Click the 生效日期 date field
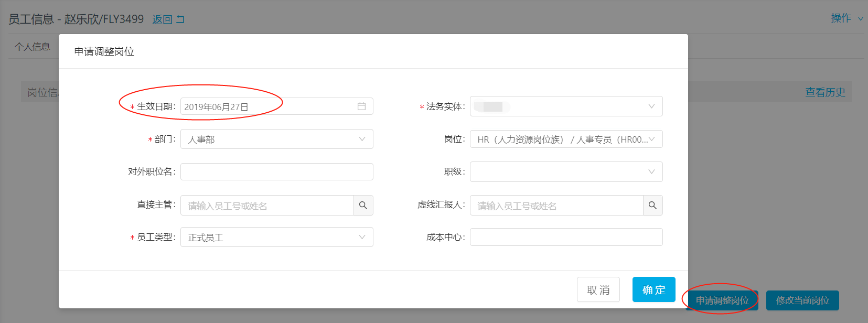The image size is (868, 323). point(277,106)
